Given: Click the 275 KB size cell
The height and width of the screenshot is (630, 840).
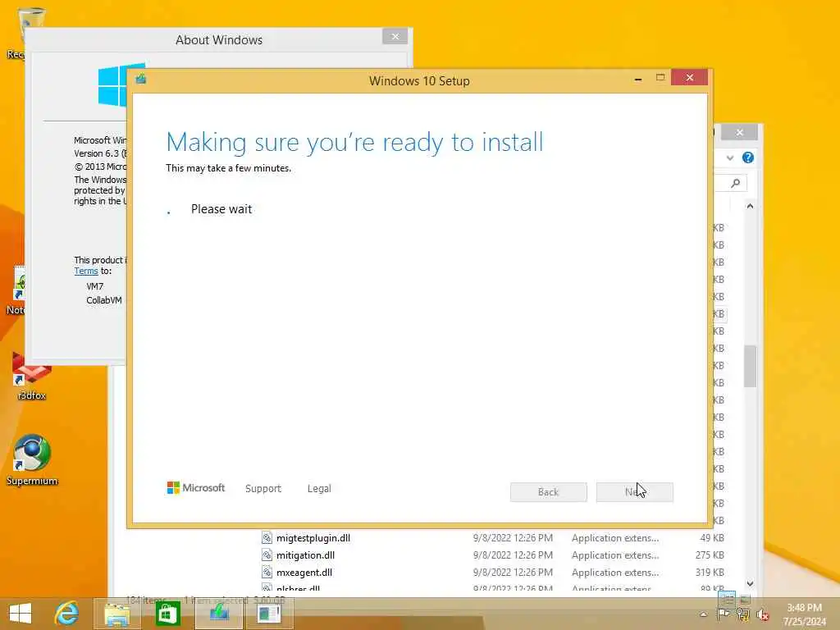Looking at the screenshot, I should click(x=710, y=555).
